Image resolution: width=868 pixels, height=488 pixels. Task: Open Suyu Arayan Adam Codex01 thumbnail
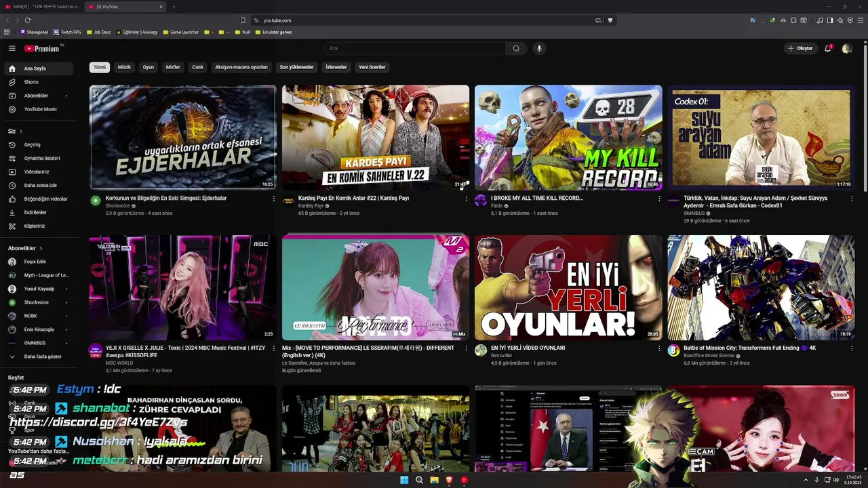point(761,138)
